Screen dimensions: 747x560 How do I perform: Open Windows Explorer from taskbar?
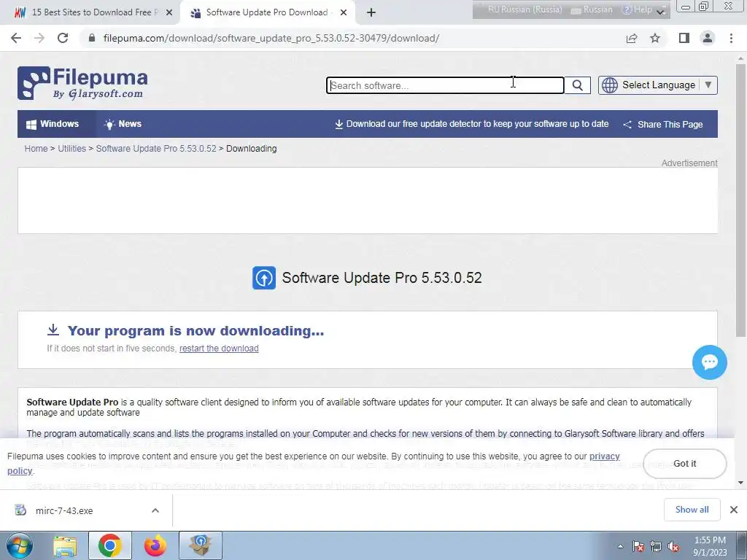pyautogui.click(x=65, y=546)
